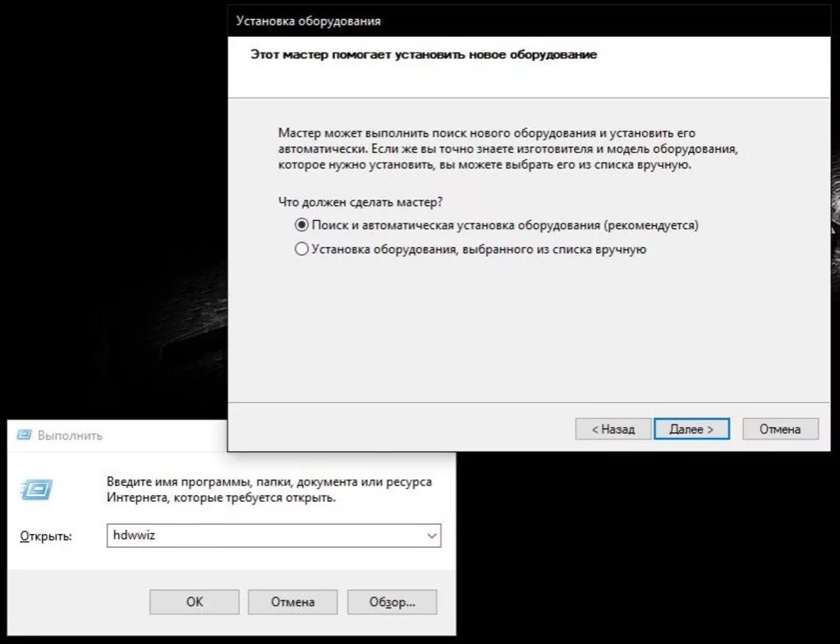Click the empty dark desktop background
The height and width of the screenshot is (644, 840).
(x=107, y=161)
